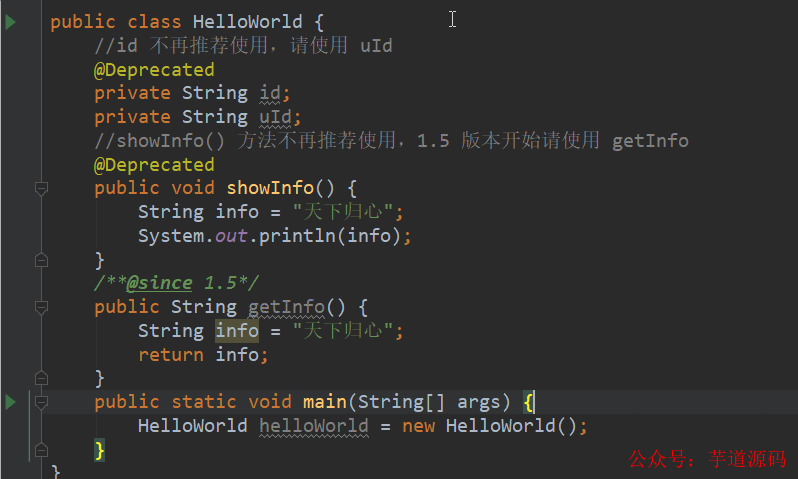Viewport: 798px width, 479px height.
Task: Click the highlighted opening brace of main
Action: click(528, 402)
